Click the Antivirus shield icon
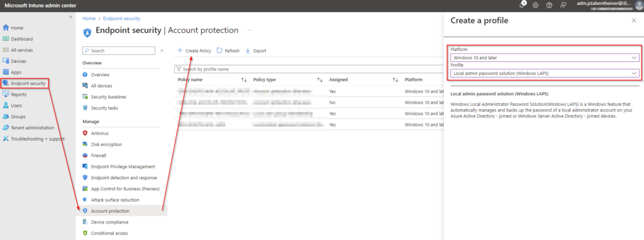The width and height of the screenshot is (644, 240). (x=85, y=134)
